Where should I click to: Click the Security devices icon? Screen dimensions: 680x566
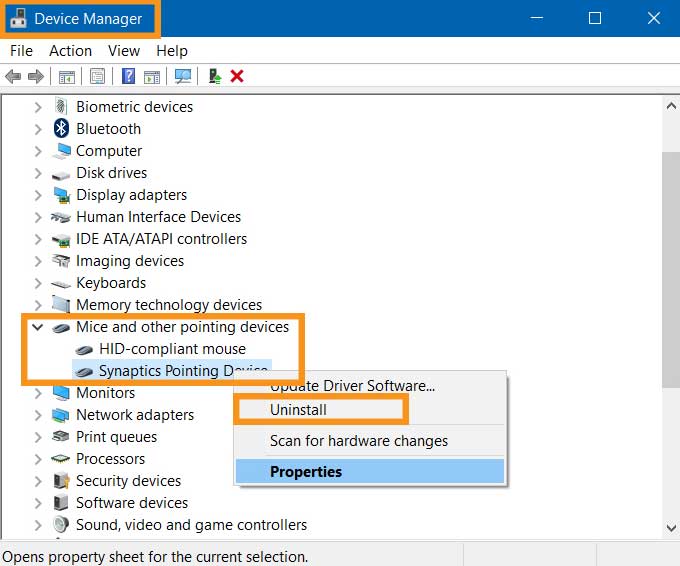(61, 481)
